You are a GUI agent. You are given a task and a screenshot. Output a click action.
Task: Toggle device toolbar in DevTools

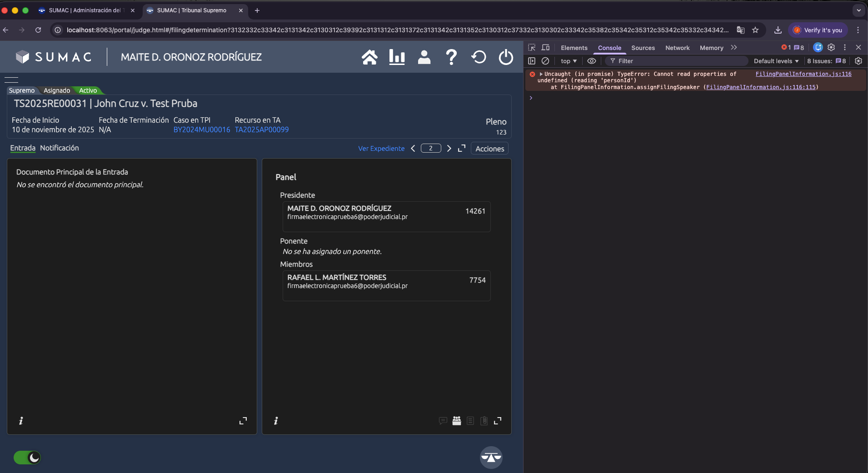pos(546,48)
